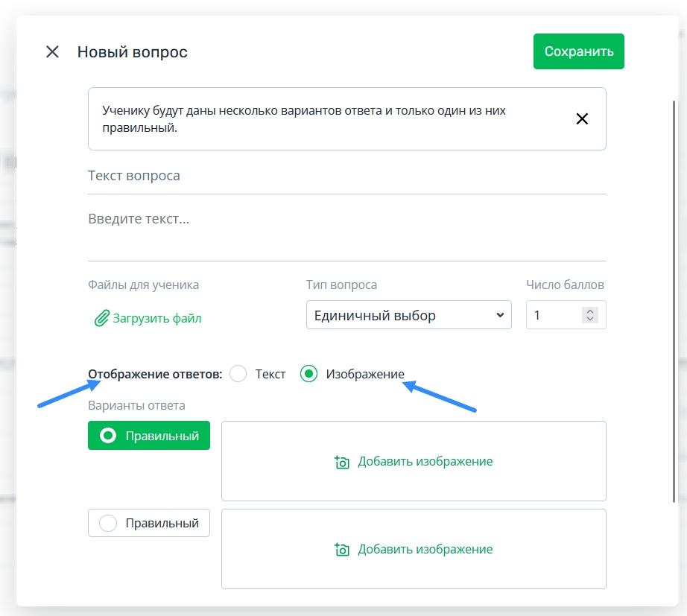Click Добавить изображение in first answer
687x616 pixels.
pos(425,461)
